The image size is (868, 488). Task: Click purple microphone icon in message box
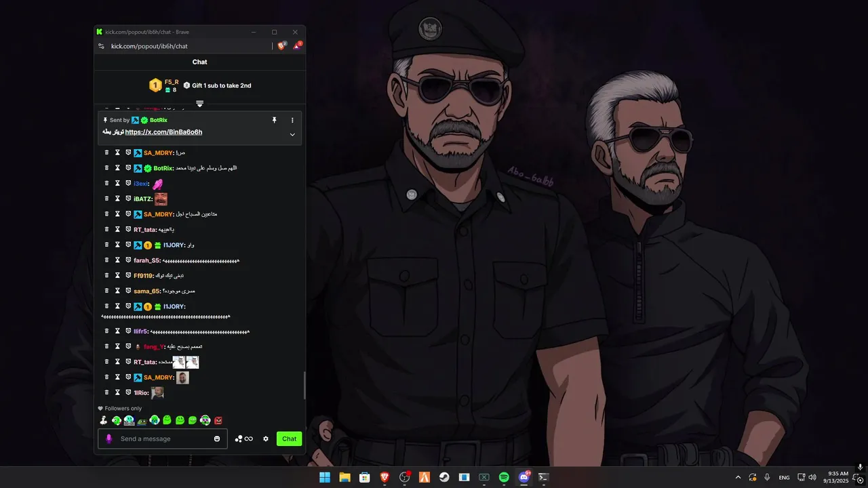108,439
